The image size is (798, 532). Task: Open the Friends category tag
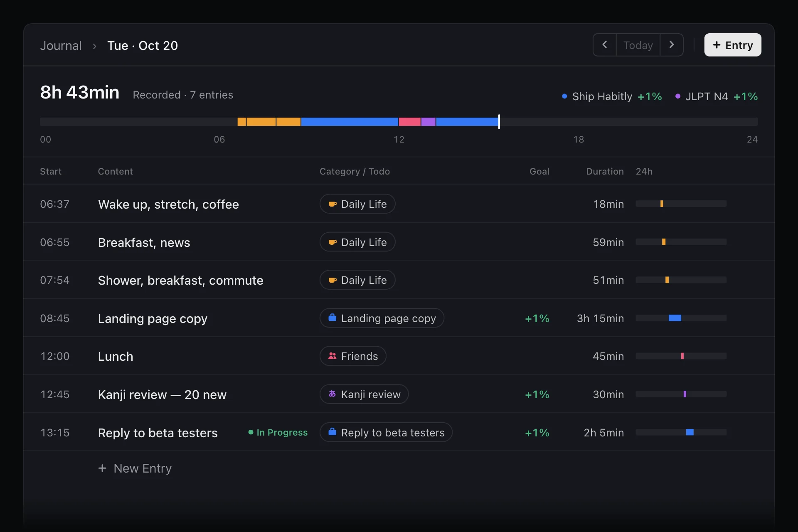point(353,356)
